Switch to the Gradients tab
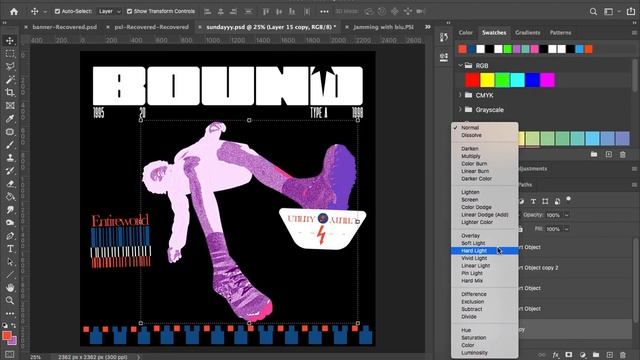The image size is (640, 360). point(527,33)
